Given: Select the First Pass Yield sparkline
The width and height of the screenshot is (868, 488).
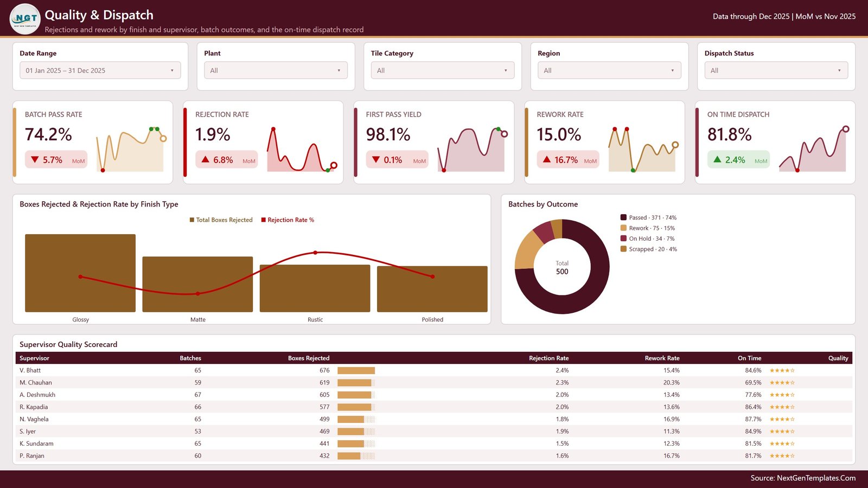Looking at the screenshot, I should point(472,150).
